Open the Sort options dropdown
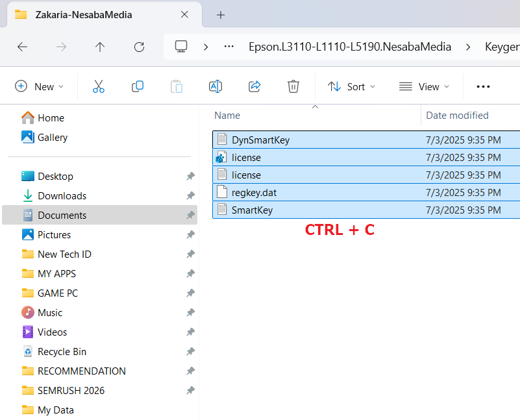 (x=351, y=86)
